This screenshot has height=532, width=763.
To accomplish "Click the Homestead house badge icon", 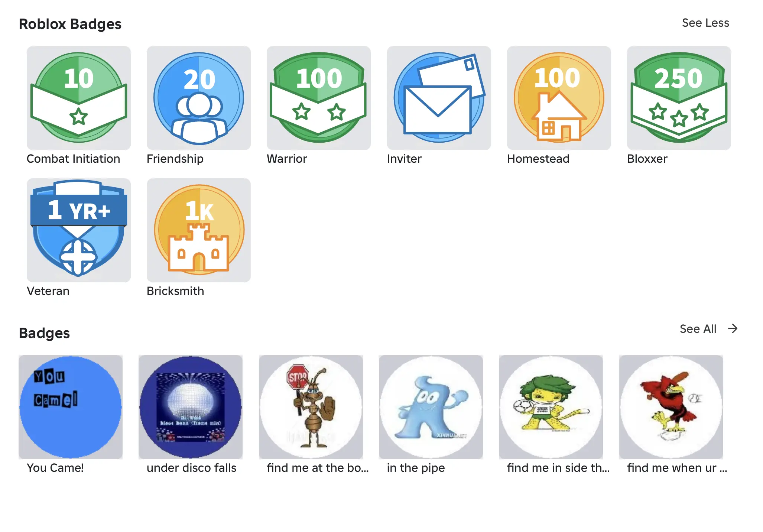I will [559, 98].
